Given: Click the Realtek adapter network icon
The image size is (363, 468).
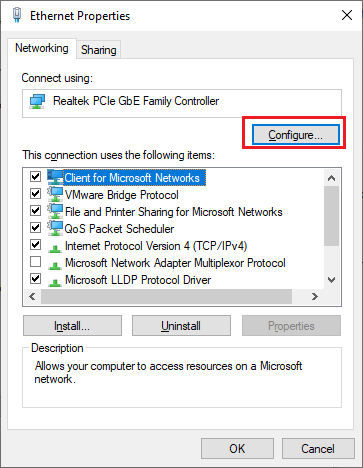Looking at the screenshot, I should [x=37, y=101].
